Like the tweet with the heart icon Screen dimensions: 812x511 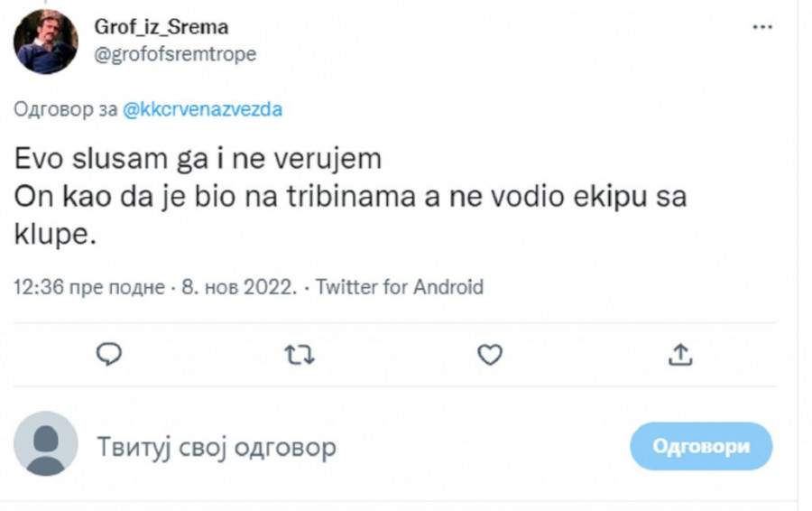pyautogui.click(x=489, y=355)
